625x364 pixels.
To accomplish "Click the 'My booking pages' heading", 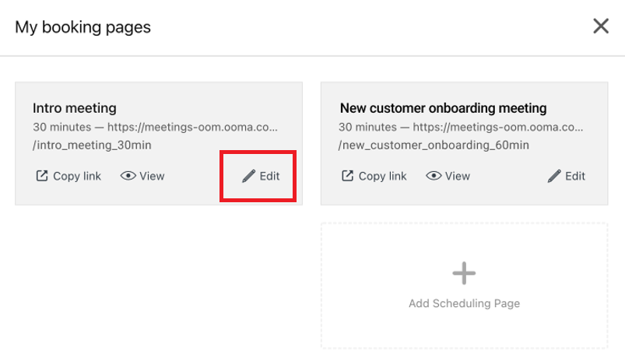I will pyautogui.click(x=83, y=27).
